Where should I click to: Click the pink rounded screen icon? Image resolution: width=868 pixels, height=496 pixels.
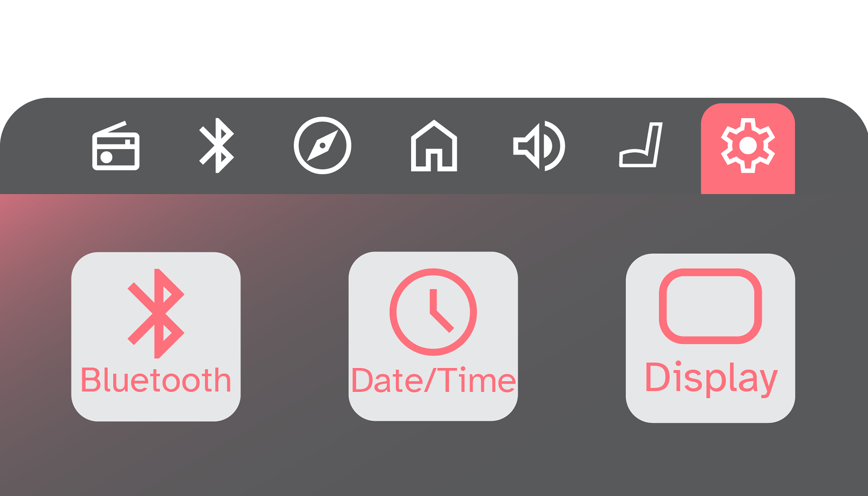(x=710, y=306)
